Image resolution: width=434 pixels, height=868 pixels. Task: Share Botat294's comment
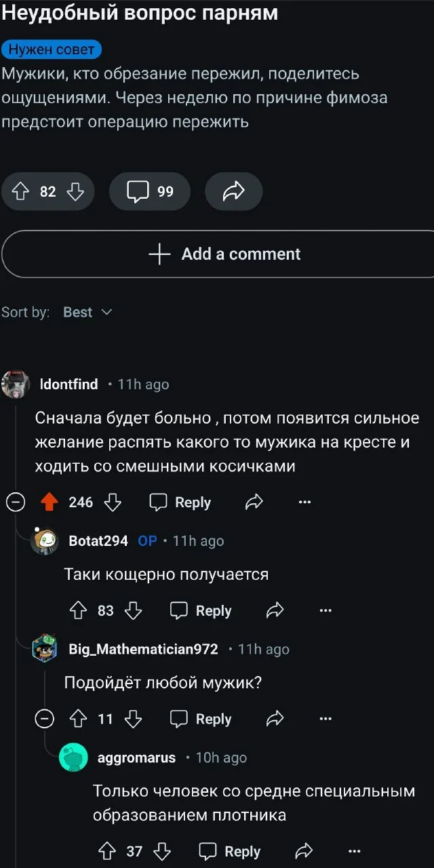point(275,611)
